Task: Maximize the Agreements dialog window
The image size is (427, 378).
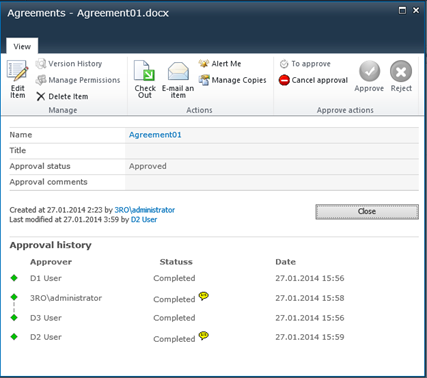Action: coord(402,10)
